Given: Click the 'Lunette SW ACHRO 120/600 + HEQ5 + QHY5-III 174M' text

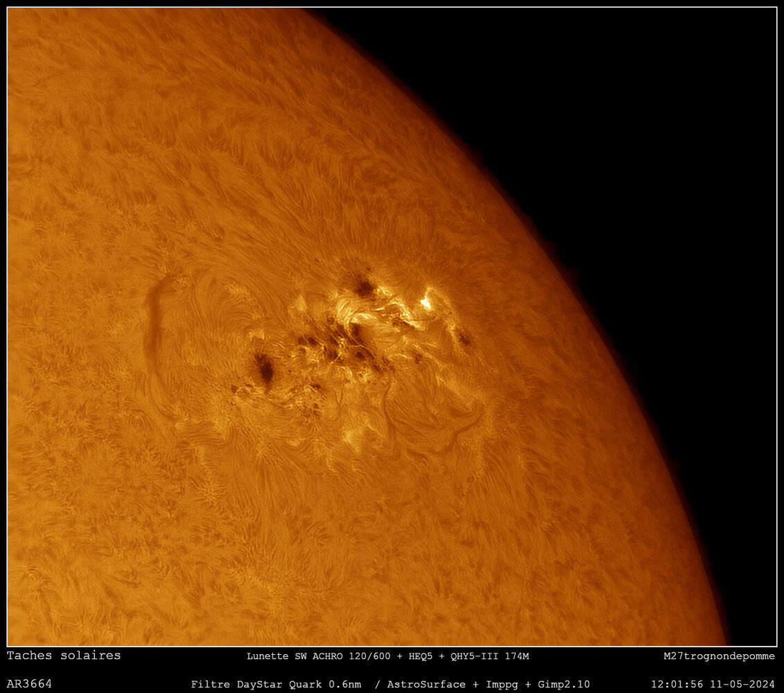Looking at the screenshot, I should coord(387,656).
